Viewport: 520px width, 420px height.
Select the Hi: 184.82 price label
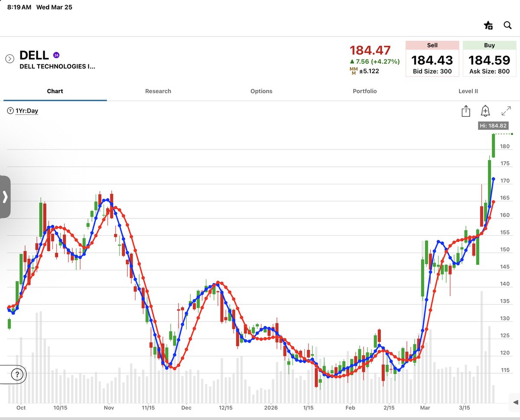(x=493, y=126)
